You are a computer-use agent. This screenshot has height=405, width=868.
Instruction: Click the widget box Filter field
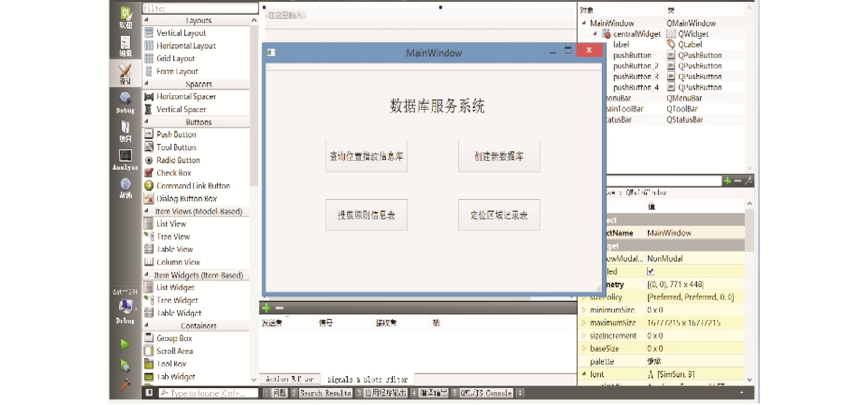pyautogui.click(x=200, y=8)
